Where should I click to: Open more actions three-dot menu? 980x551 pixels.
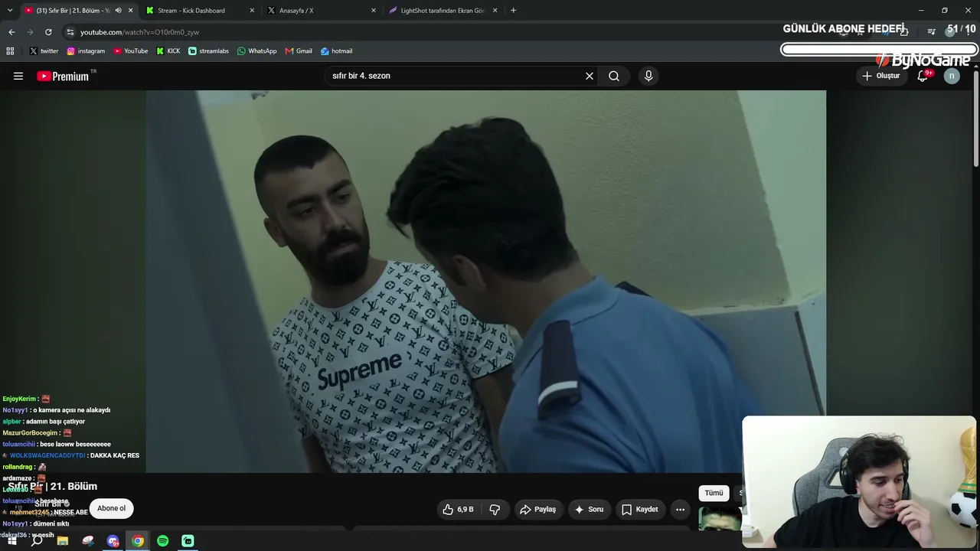[680, 509]
